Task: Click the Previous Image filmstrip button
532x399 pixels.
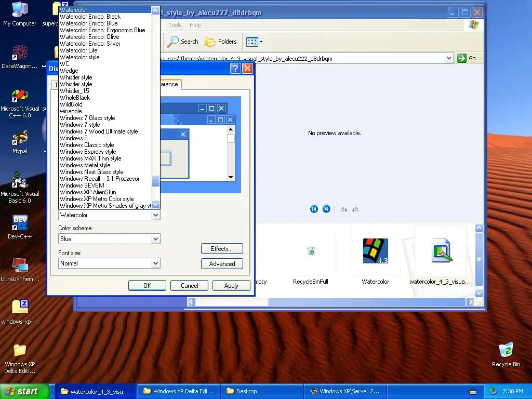Action: pyautogui.click(x=314, y=209)
